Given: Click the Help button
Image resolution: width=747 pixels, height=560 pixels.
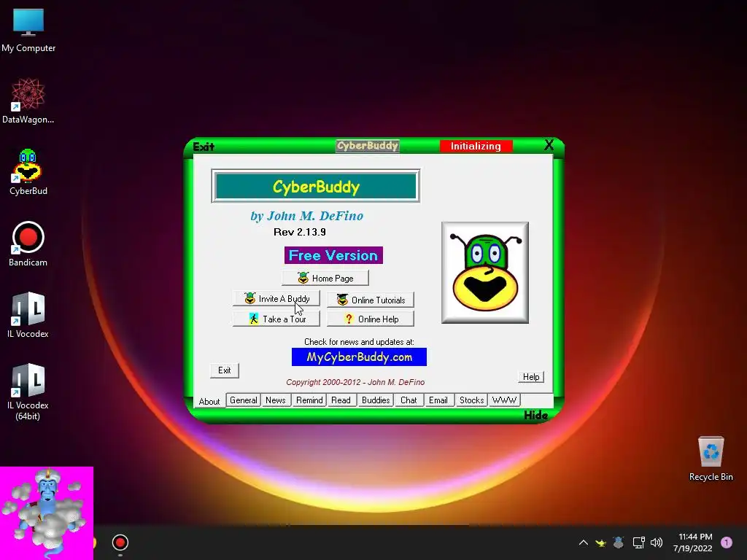Looking at the screenshot, I should coord(531,377).
